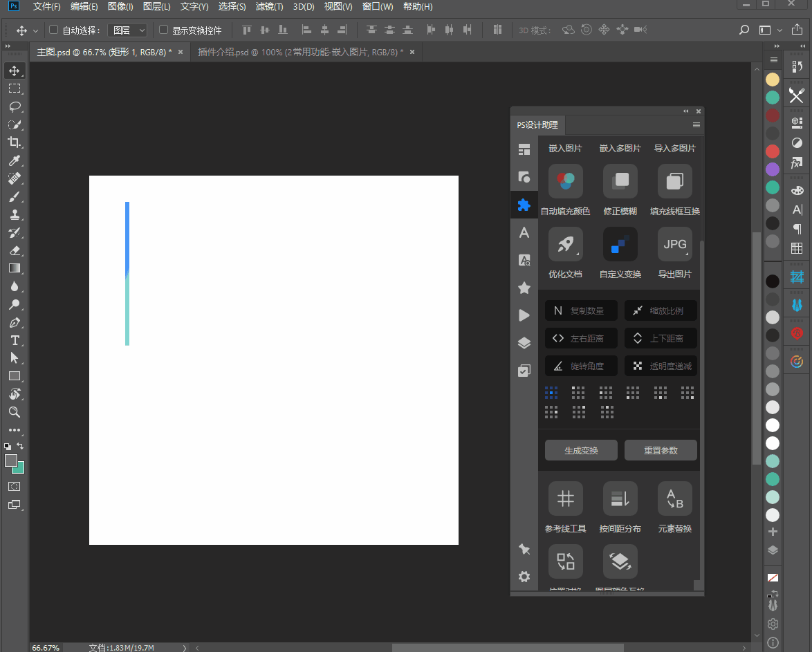Screen dimensions: 812x652
Task: Select the Gradient tool
Action: click(15, 268)
